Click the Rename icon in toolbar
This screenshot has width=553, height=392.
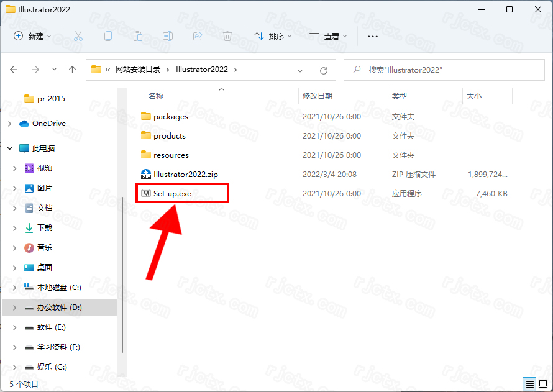(168, 36)
